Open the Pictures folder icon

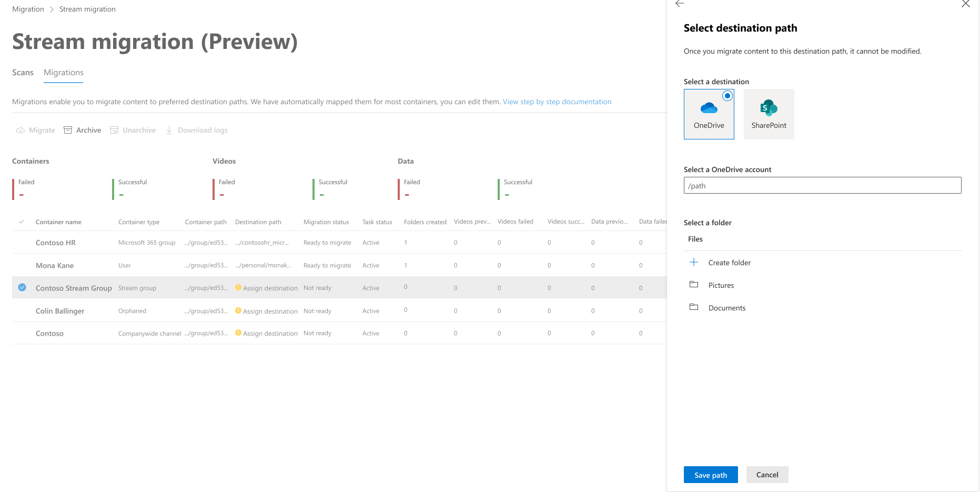pyautogui.click(x=694, y=285)
